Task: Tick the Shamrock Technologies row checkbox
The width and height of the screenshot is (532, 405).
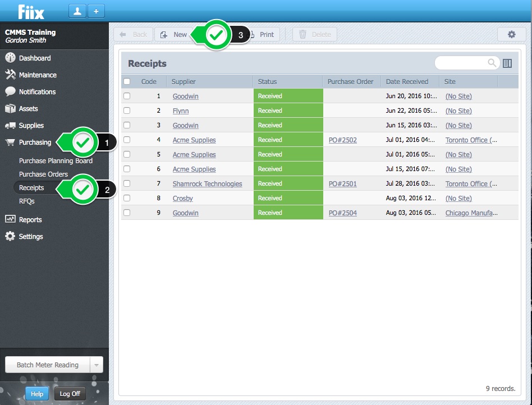Action: coord(127,183)
